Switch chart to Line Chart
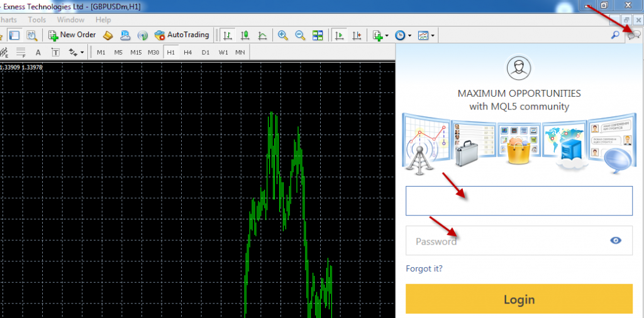This screenshot has width=644, height=318. 262,36
